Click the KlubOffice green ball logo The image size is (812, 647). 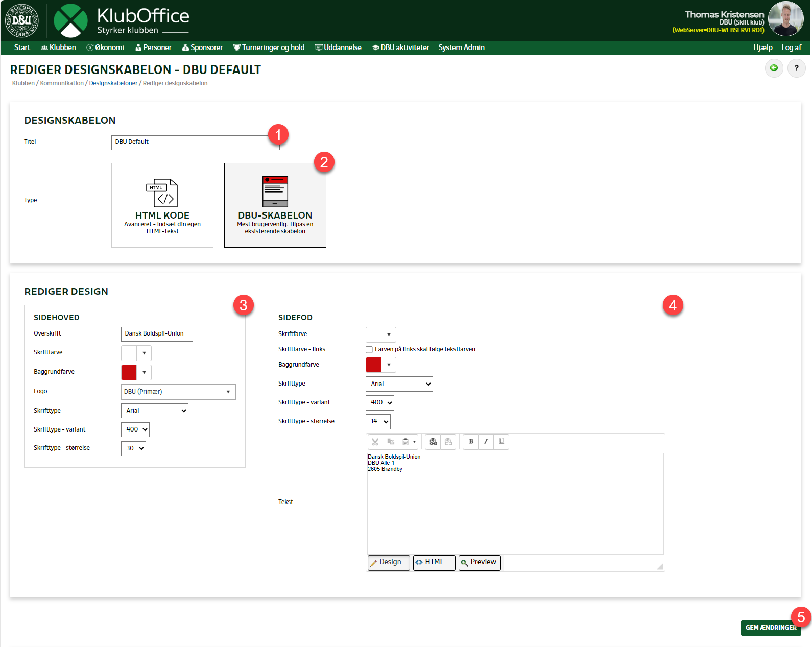tap(70, 20)
